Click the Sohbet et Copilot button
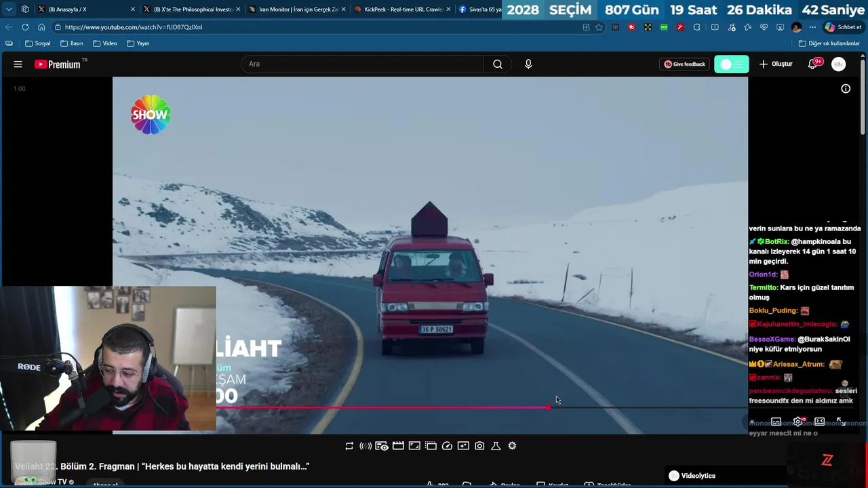Screen dimensions: 868x488 coord(843,27)
